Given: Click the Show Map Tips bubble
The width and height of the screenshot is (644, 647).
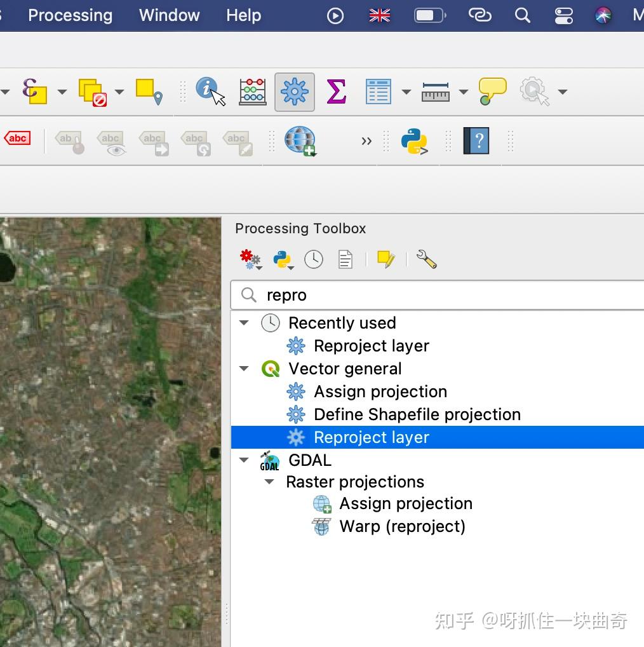Looking at the screenshot, I should coord(492,91).
